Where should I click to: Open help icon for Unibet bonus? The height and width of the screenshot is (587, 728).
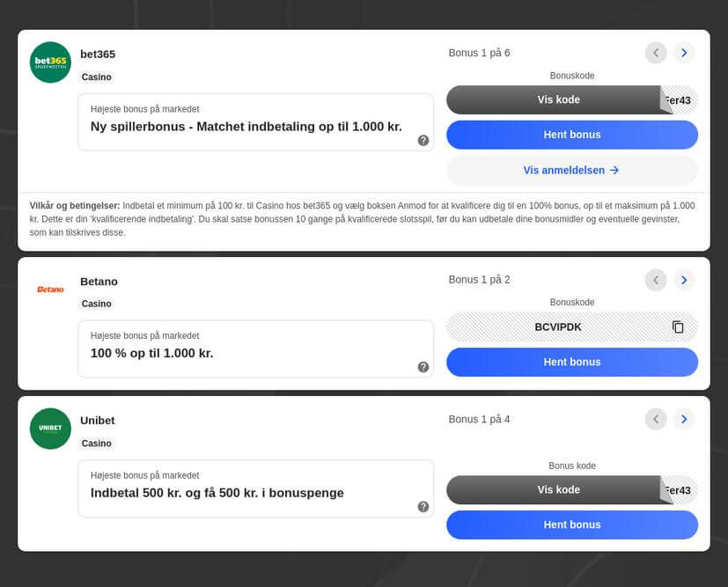[x=423, y=507]
